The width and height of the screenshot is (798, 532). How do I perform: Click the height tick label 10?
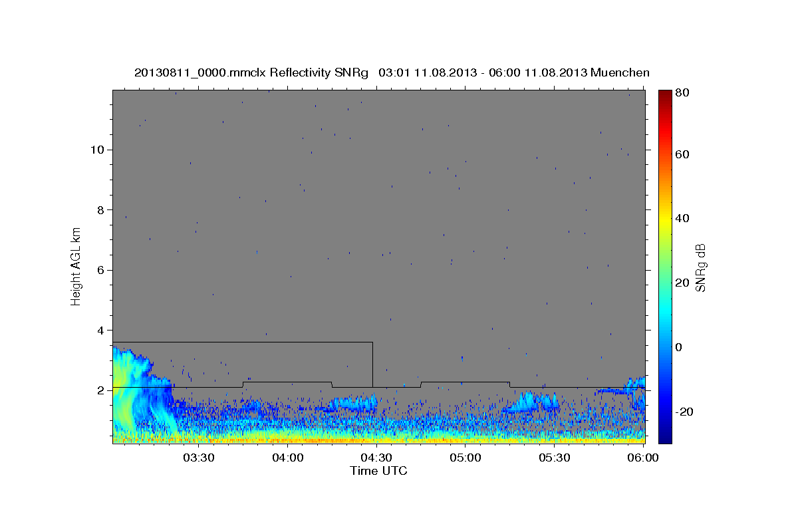click(97, 150)
